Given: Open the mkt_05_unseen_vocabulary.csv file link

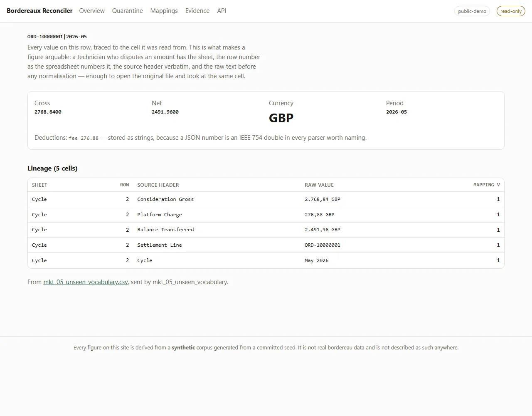Looking at the screenshot, I should click(x=86, y=282).
